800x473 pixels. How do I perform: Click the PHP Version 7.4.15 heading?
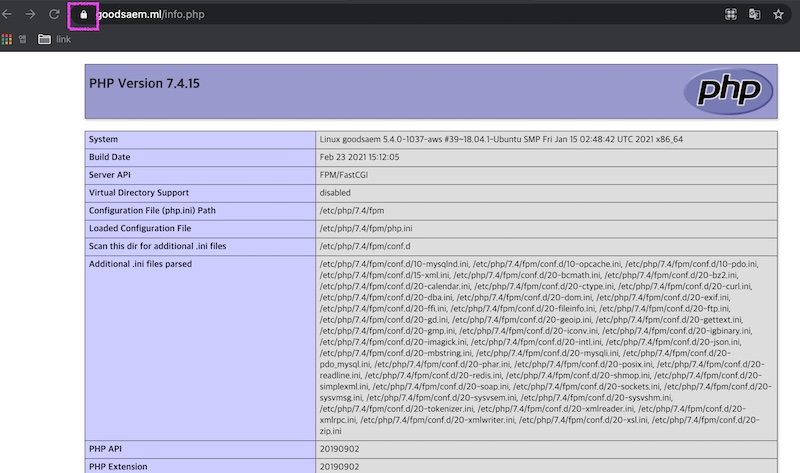pos(144,83)
